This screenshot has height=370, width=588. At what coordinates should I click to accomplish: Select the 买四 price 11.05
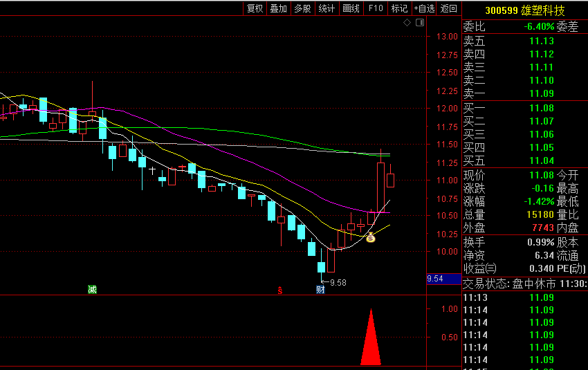click(x=542, y=147)
